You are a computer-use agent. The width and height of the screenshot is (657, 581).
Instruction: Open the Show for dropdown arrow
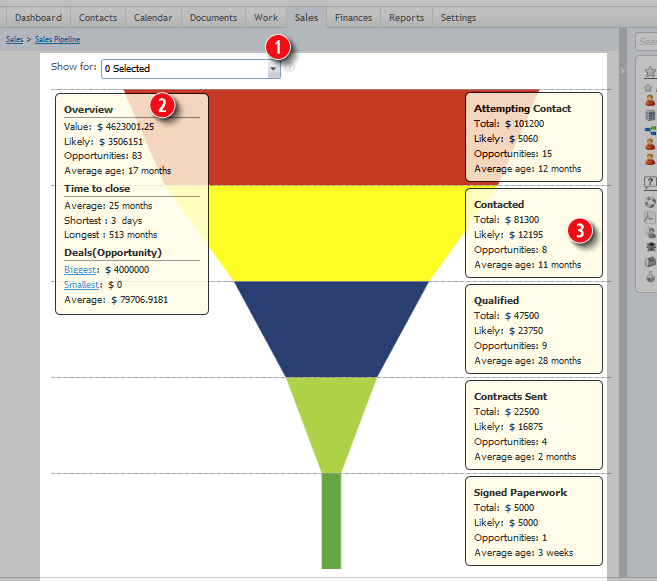pos(273,69)
